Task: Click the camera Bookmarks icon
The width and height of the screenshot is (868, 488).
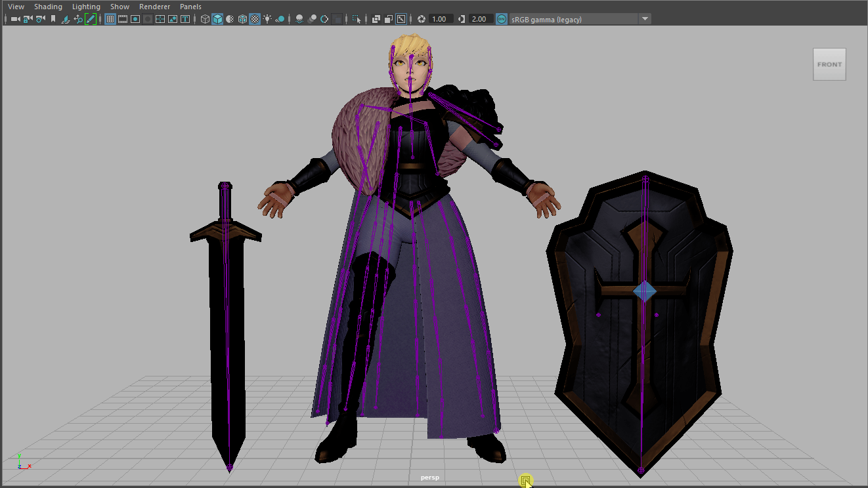Action: point(53,19)
